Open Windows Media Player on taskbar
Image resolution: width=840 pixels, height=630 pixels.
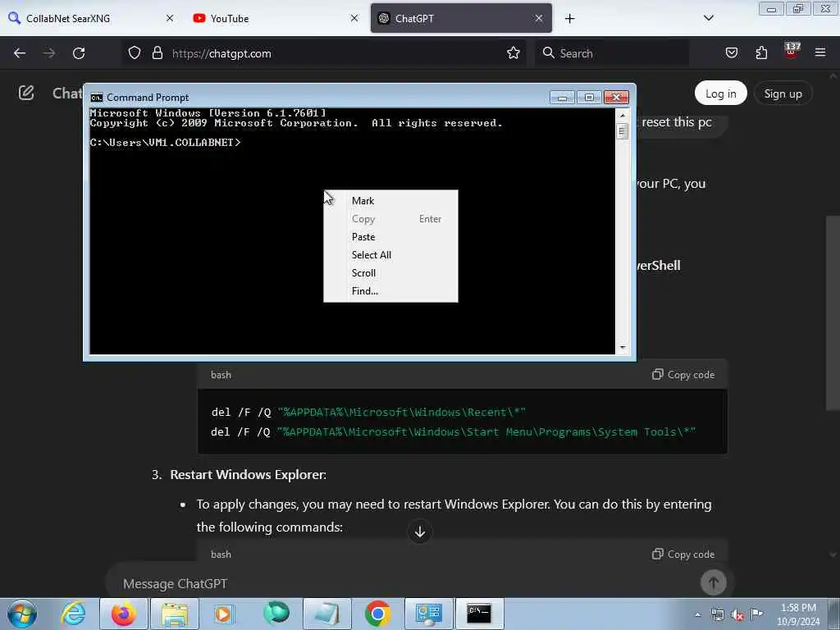click(x=223, y=614)
